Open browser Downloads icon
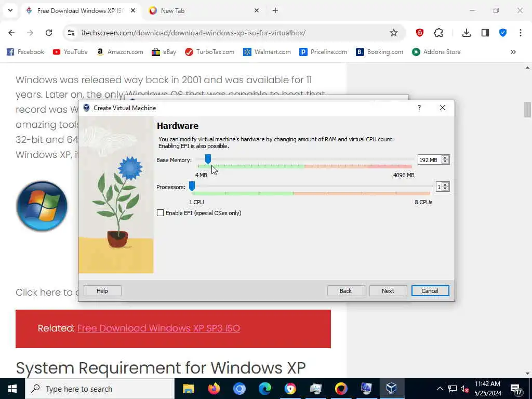The height and width of the screenshot is (399, 532). coord(467,33)
